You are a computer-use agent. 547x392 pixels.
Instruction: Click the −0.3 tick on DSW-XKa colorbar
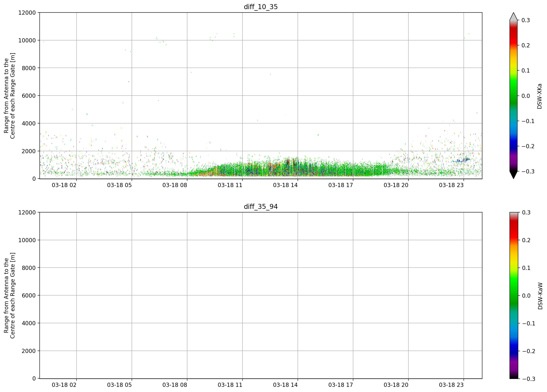point(528,172)
